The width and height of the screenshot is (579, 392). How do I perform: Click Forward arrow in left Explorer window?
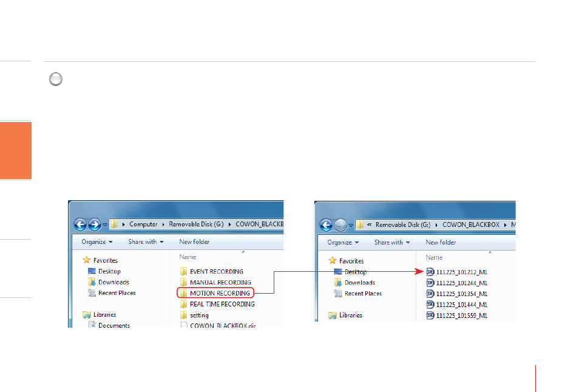(x=95, y=224)
